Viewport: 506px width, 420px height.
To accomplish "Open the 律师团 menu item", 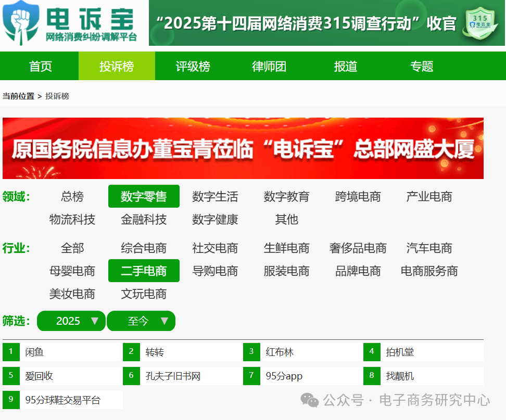I will tap(269, 66).
